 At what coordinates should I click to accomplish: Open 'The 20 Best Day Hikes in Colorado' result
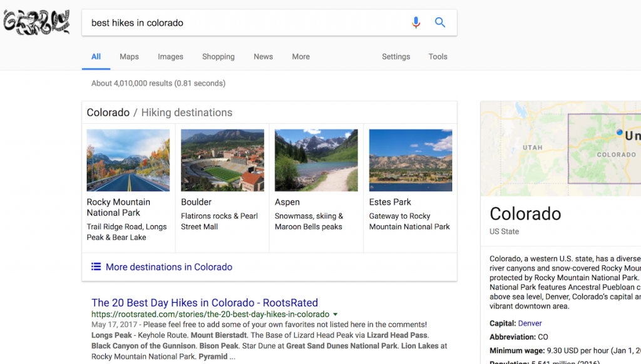205,303
